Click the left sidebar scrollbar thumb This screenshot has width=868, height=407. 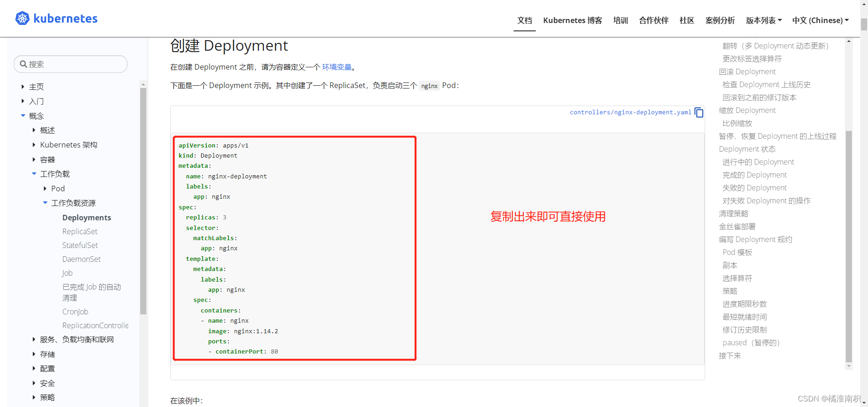(x=143, y=201)
